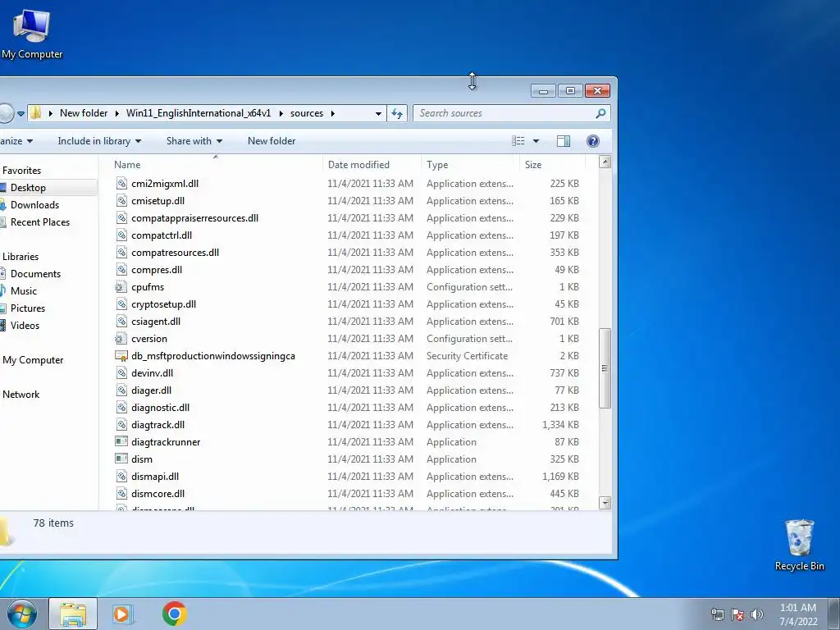
Task: Open the Recycle Bin desktop icon
Action: [x=799, y=545]
